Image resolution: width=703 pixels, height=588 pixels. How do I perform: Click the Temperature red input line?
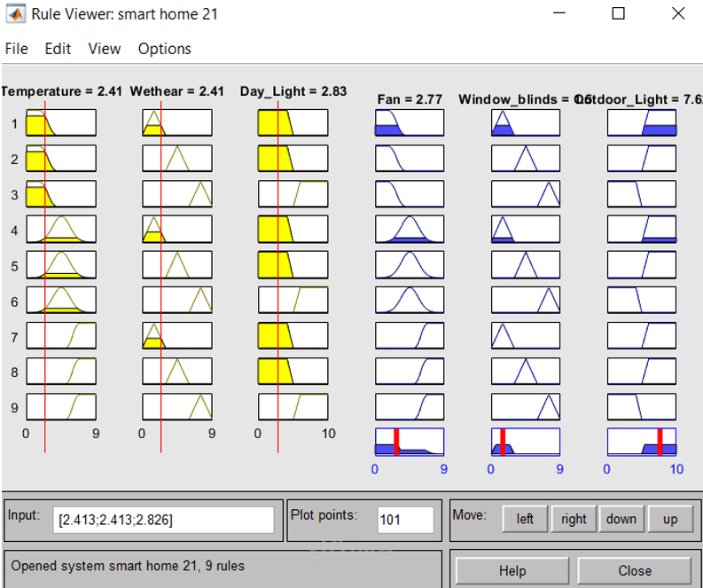pos(45,277)
